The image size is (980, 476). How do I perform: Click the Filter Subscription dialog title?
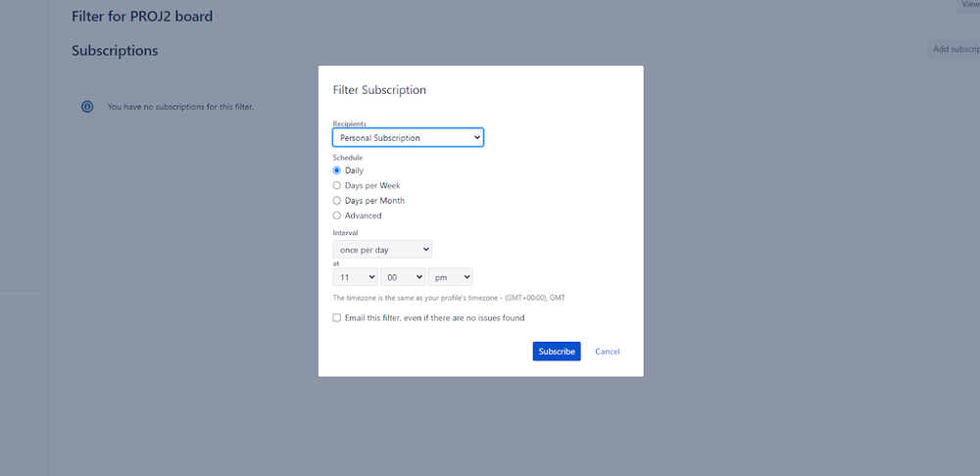pos(379,90)
